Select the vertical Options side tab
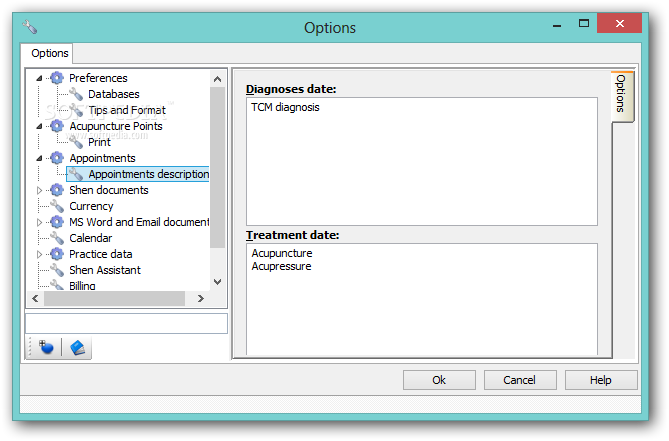 [x=622, y=95]
